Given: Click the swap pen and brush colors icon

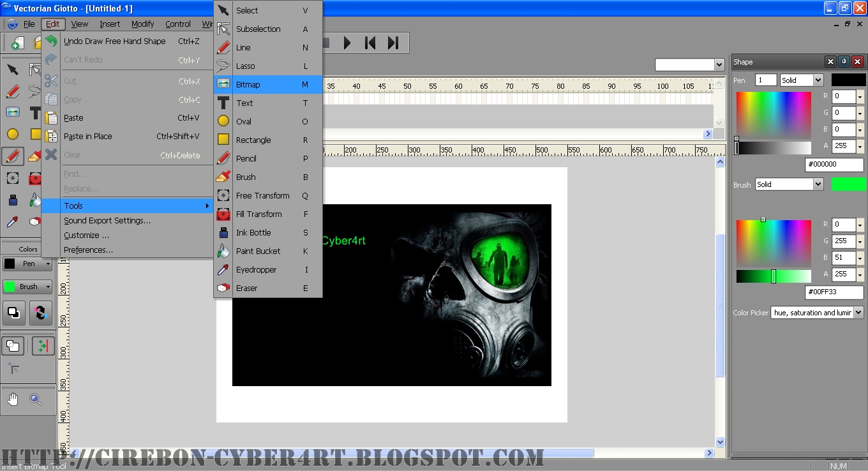Looking at the screenshot, I should 40,313.
